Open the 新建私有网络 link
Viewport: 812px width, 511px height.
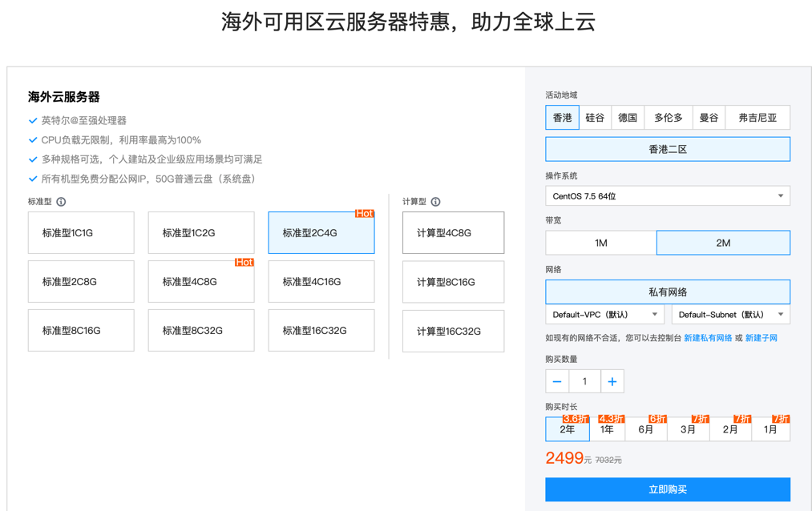point(707,338)
